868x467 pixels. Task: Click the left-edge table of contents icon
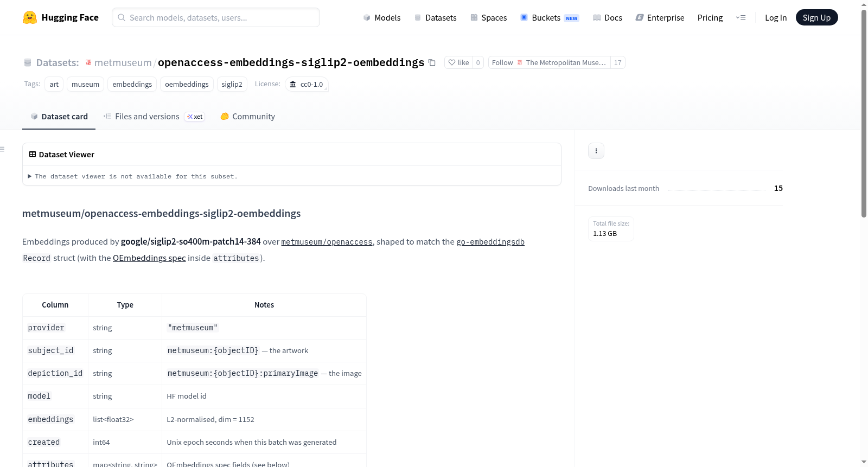click(2, 149)
